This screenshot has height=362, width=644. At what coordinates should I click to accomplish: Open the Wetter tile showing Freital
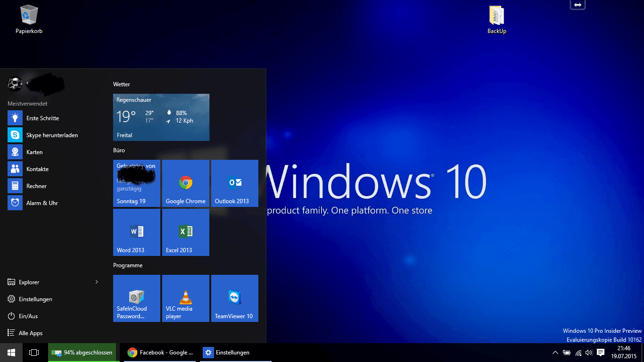pos(161,117)
